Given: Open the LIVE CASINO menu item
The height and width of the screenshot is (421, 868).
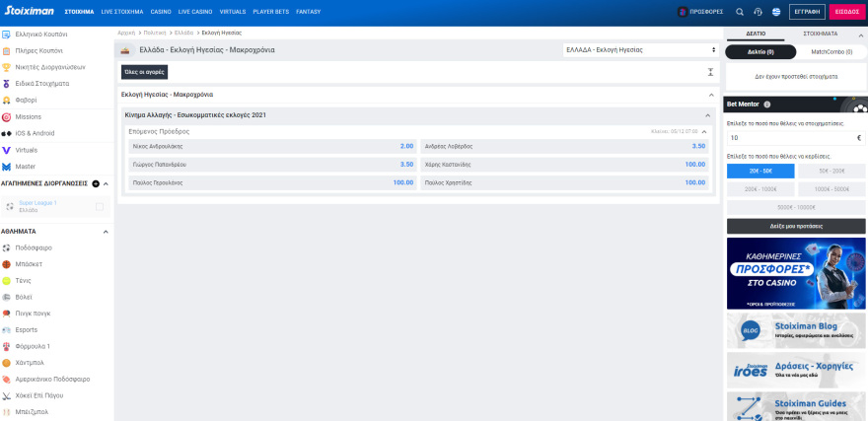Looking at the screenshot, I should pyautogui.click(x=197, y=12).
